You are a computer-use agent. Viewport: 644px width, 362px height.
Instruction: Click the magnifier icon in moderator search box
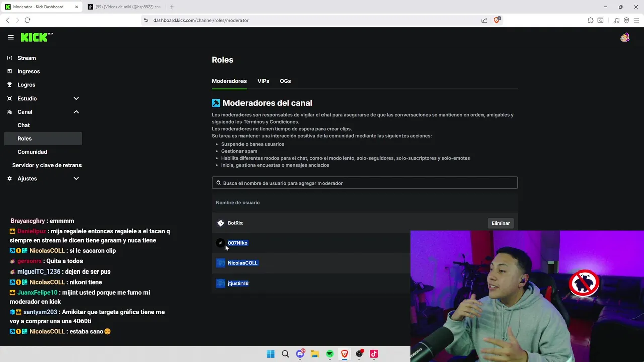point(218,183)
